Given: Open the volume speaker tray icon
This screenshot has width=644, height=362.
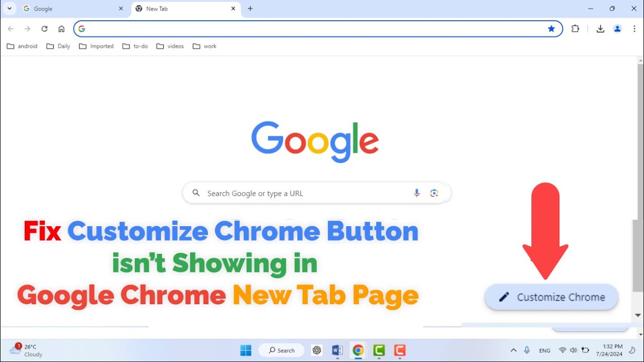Looking at the screenshot, I should 574,350.
